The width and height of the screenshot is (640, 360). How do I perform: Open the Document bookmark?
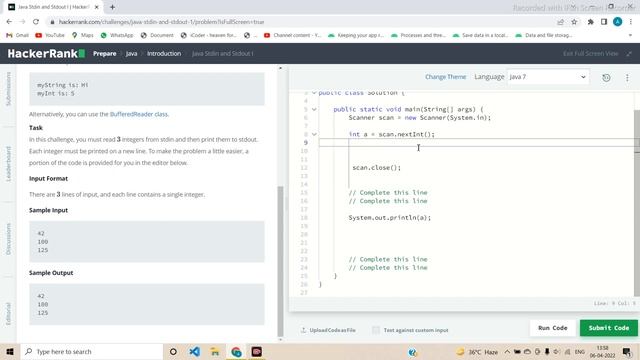tap(157, 36)
